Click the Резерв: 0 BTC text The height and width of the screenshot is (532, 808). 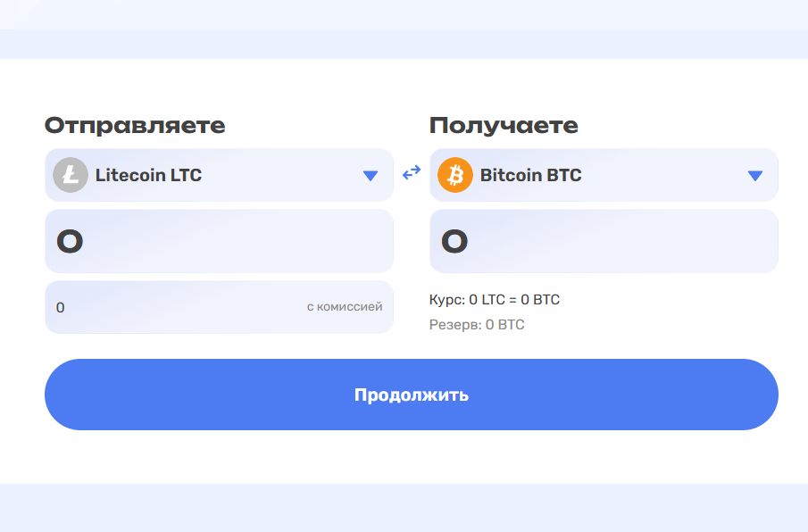pos(477,324)
